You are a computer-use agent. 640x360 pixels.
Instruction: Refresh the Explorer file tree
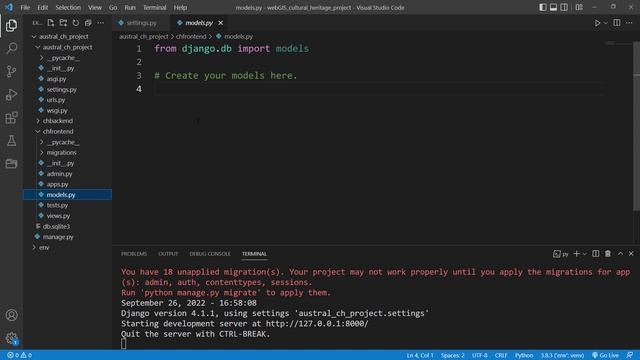[76, 23]
